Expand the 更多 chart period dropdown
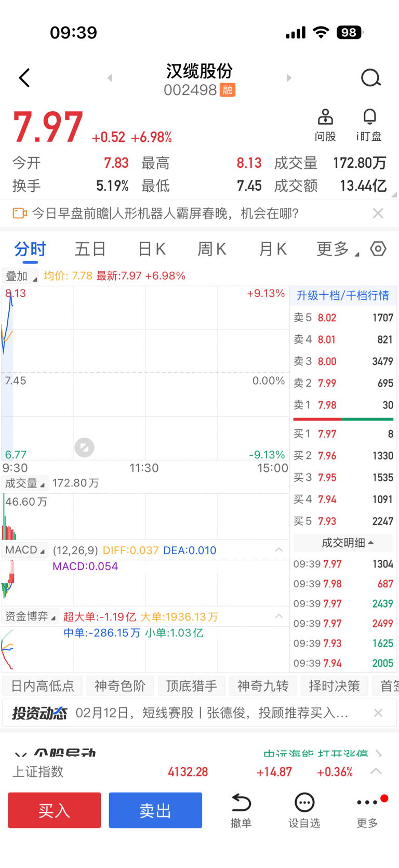Image resolution: width=399 pixels, height=868 pixels. (x=338, y=249)
